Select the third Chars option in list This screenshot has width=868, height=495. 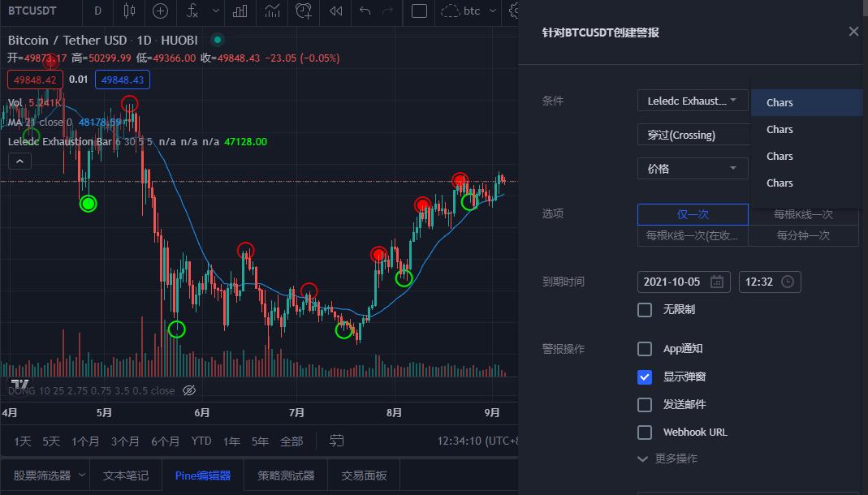[806, 156]
